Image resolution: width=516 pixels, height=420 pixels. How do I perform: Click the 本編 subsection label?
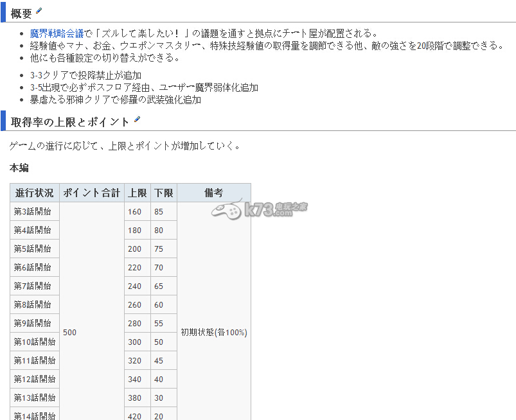[19, 168]
